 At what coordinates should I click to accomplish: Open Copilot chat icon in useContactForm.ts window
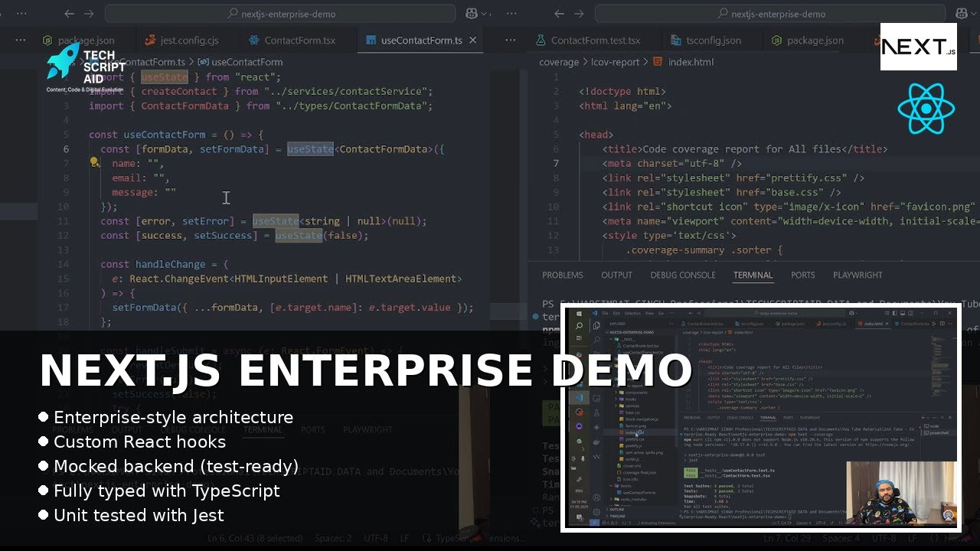tap(472, 14)
